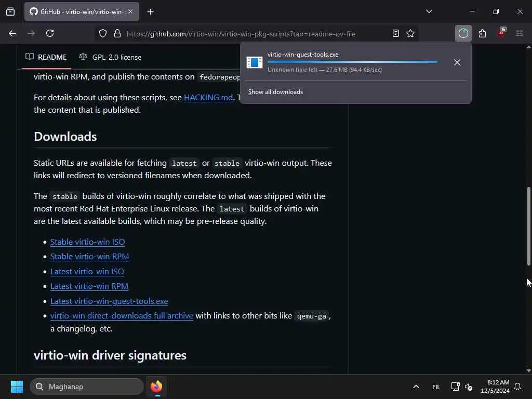Select the GitHub virtio-win browser tab
532x399 pixels.
pyautogui.click(x=82, y=12)
